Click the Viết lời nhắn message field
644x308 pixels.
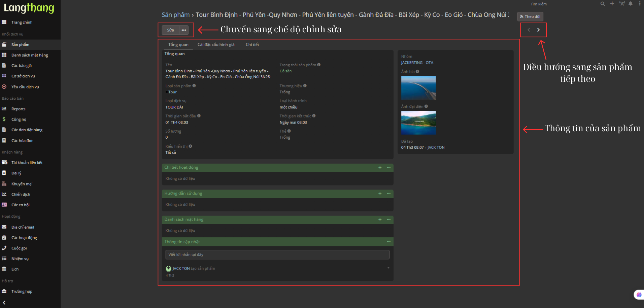[x=277, y=254]
